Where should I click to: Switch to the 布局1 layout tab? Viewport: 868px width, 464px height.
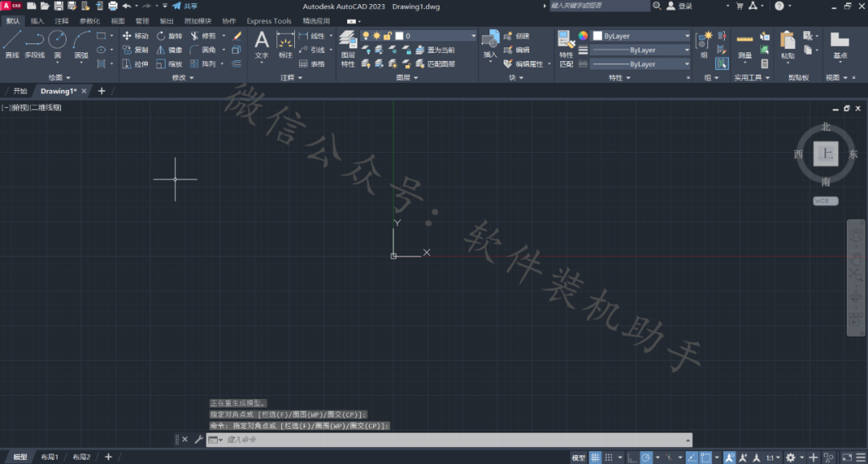(x=50, y=457)
